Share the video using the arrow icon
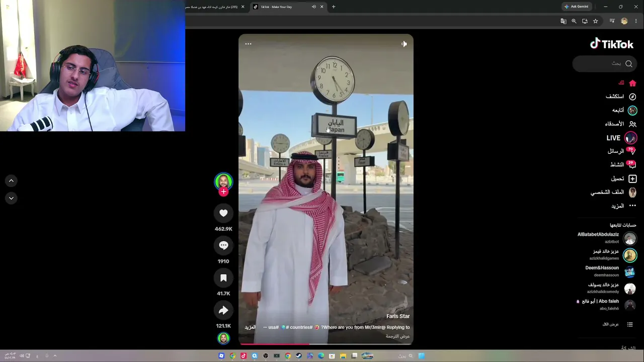This screenshot has height=362, width=644. (x=223, y=310)
